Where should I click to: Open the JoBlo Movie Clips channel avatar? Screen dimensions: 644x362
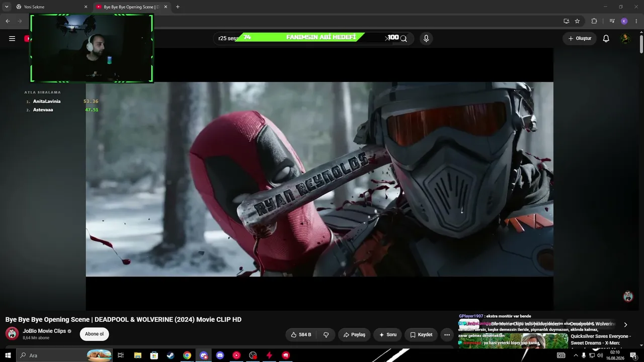[x=12, y=334]
